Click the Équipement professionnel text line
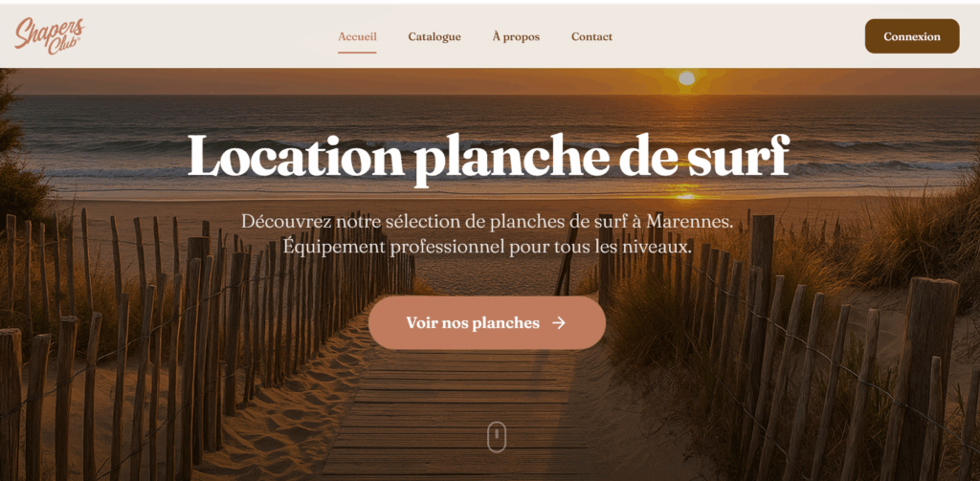The image size is (980, 481). [487, 246]
